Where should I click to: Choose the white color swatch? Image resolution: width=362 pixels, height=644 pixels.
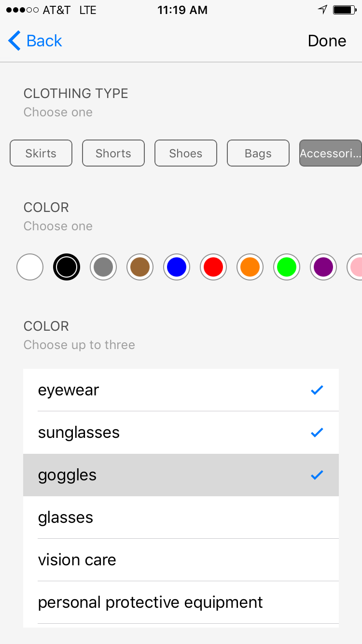[x=30, y=267]
